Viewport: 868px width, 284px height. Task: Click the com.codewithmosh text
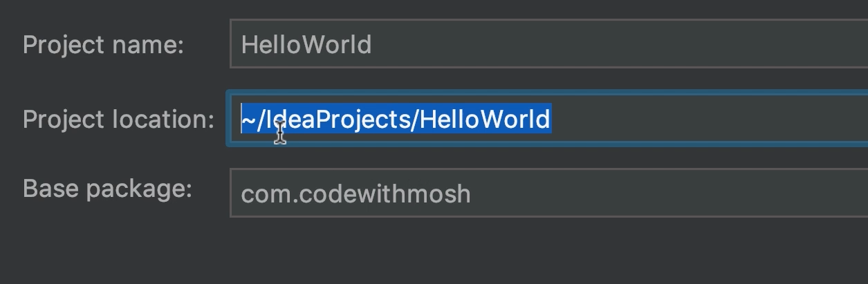355,194
